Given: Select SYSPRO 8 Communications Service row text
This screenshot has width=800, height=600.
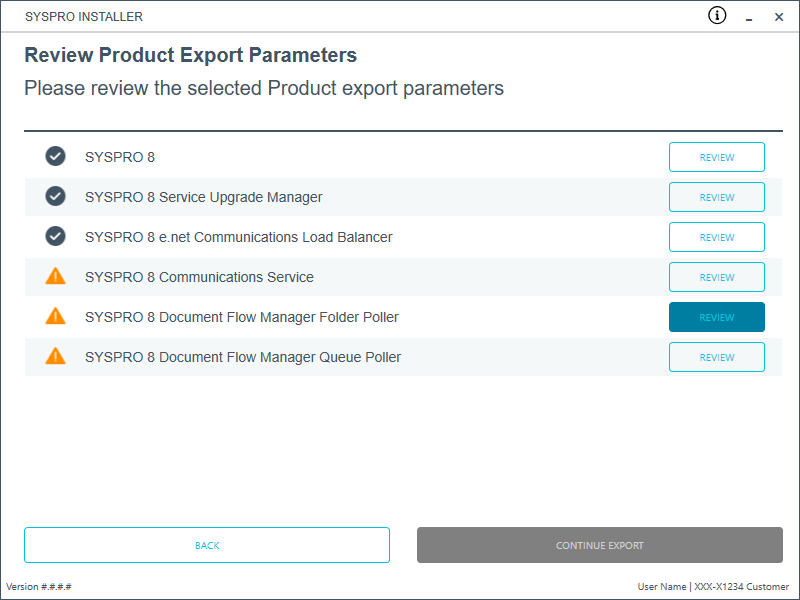Looking at the screenshot, I should click(x=199, y=277).
